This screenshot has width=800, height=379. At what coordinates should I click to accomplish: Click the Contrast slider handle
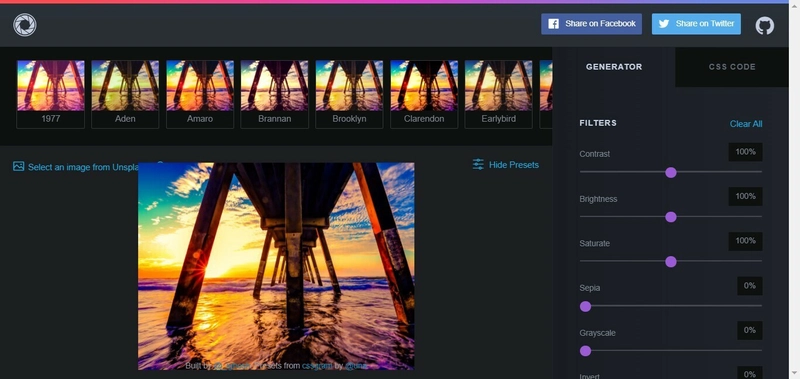(x=671, y=172)
